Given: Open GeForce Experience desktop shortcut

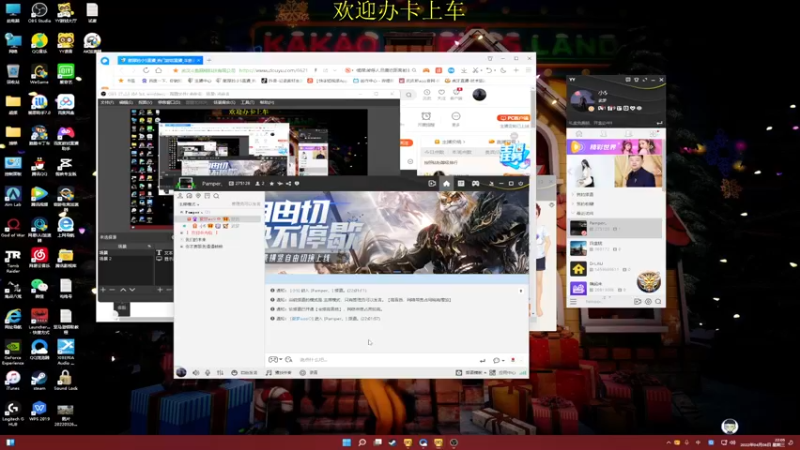Looking at the screenshot, I should point(13,352).
